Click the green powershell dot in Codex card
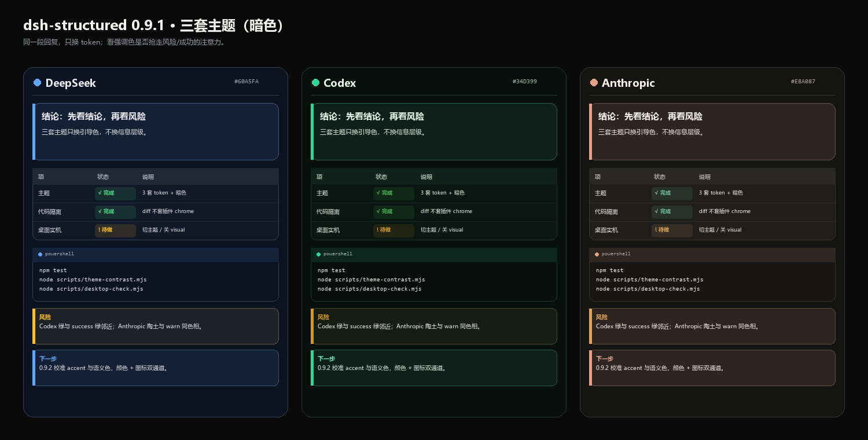 coord(318,254)
